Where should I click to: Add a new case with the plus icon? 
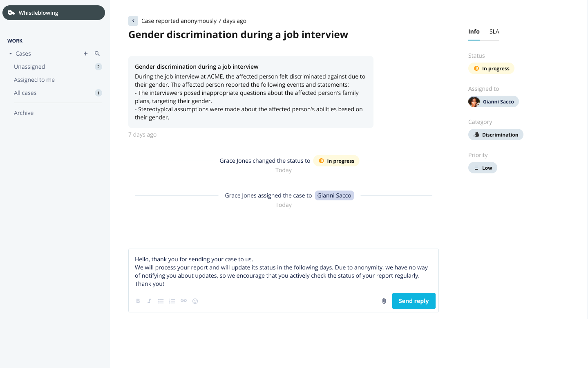click(x=86, y=54)
